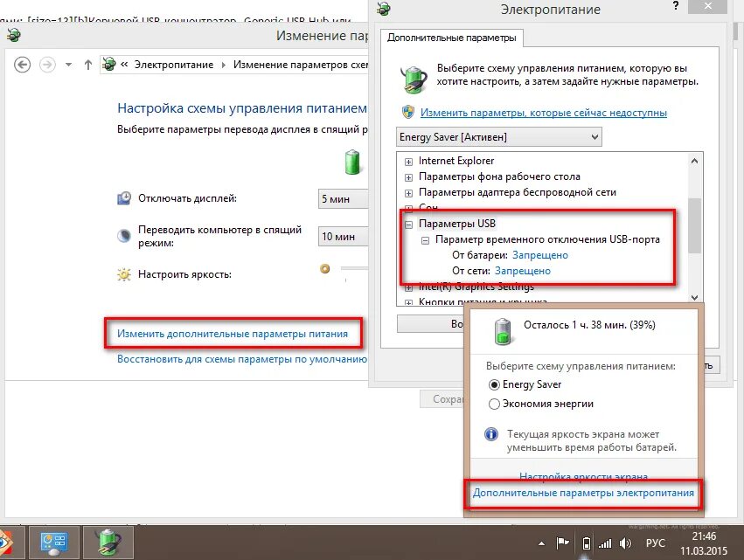Click the Back arrow in Изменение параметров window
744x560 pixels.
pyautogui.click(x=23, y=64)
